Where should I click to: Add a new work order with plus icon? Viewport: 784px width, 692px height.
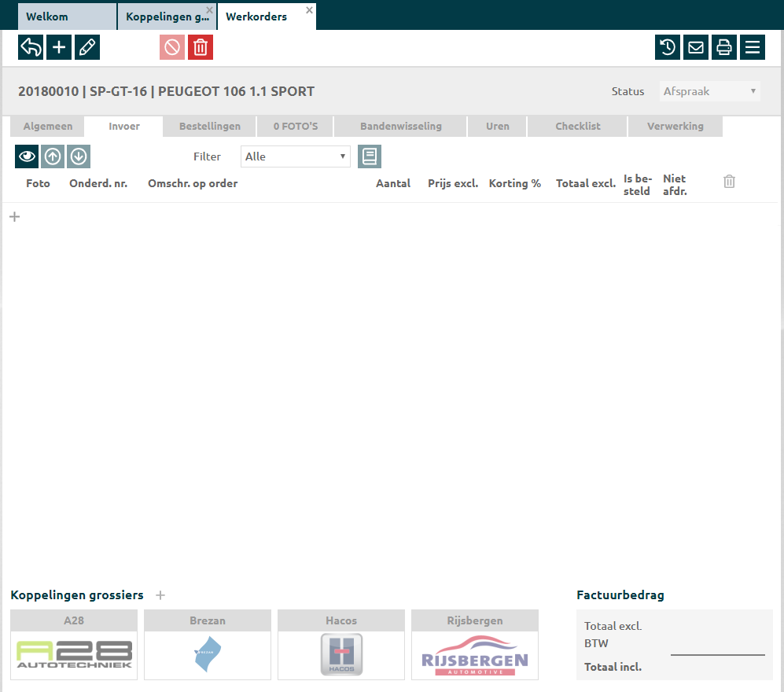click(x=59, y=47)
